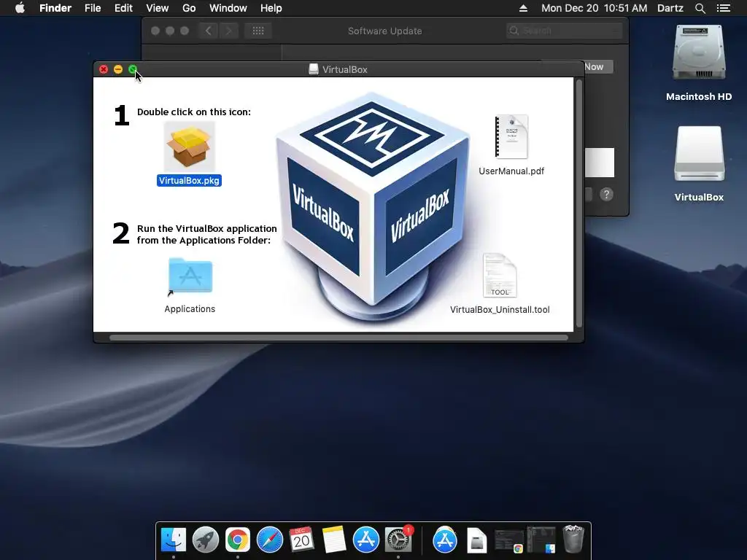Close the VirtualBox window
The width and height of the screenshot is (747, 560).
pos(104,69)
